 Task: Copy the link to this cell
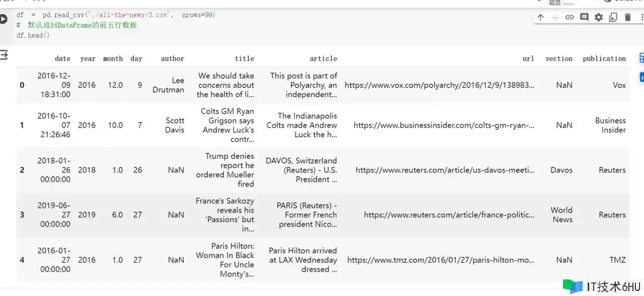coord(570,18)
